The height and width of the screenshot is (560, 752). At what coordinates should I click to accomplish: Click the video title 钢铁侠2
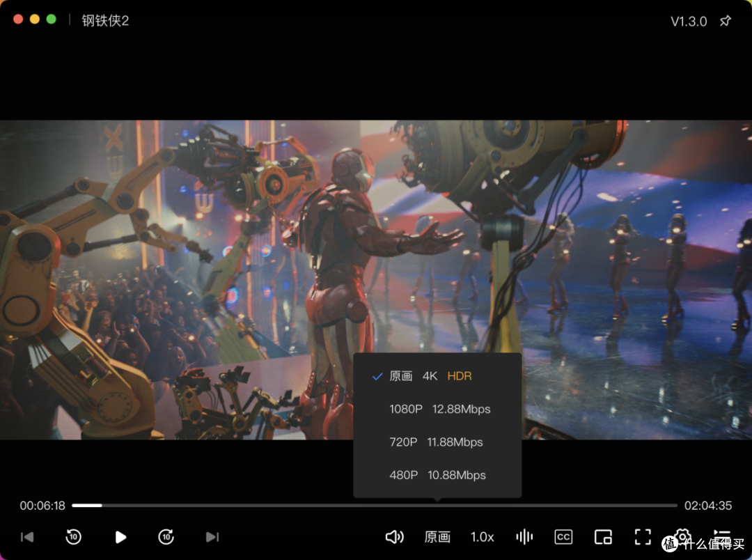(105, 21)
